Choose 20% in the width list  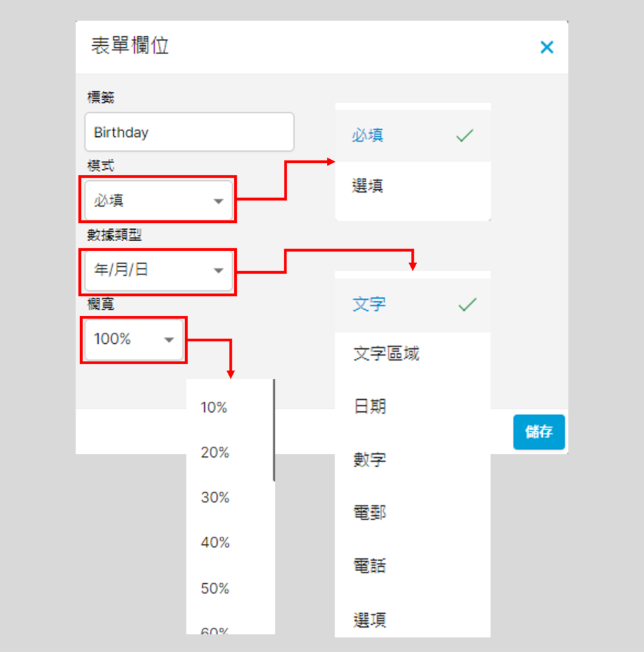215,453
